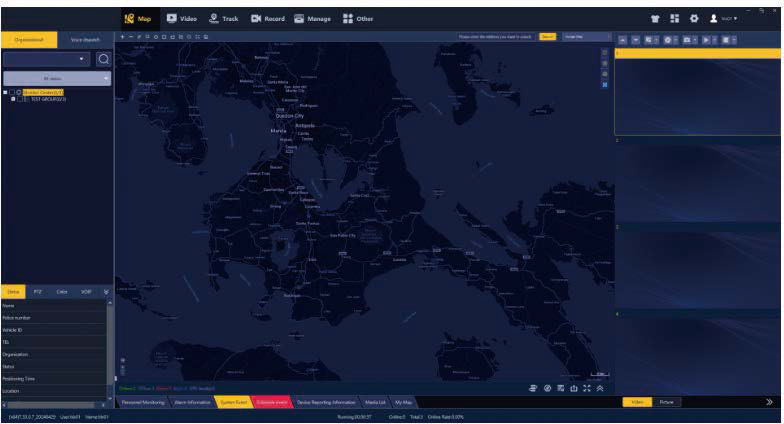The width and height of the screenshot is (784, 424).
Task: Click the map zoom-in plus icon
Action: [x=122, y=37]
